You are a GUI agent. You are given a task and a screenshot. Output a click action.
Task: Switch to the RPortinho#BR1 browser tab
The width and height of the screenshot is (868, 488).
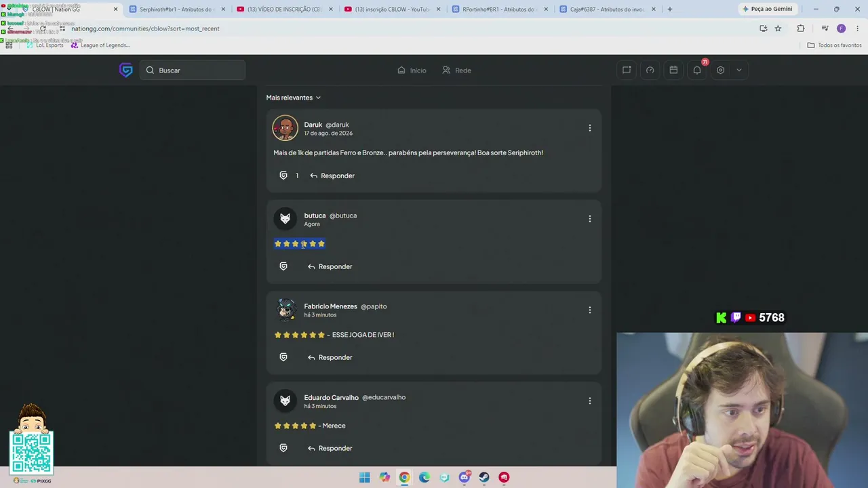tap(499, 9)
